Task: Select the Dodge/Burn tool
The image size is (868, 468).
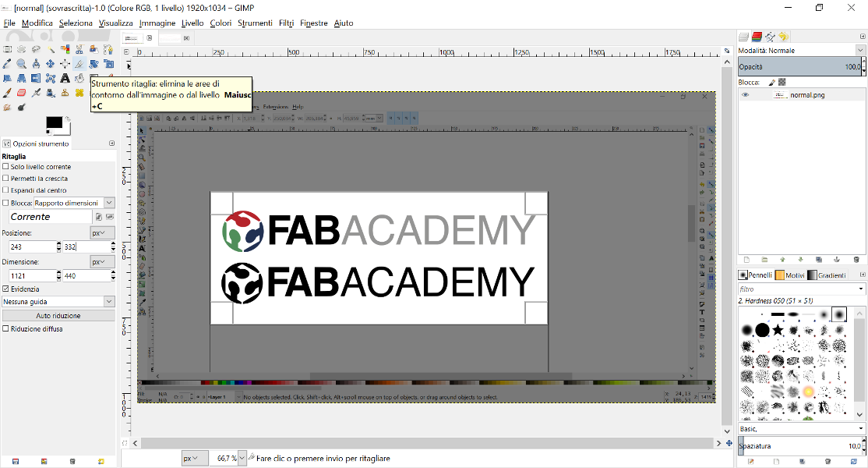Action: (x=22, y=107)
